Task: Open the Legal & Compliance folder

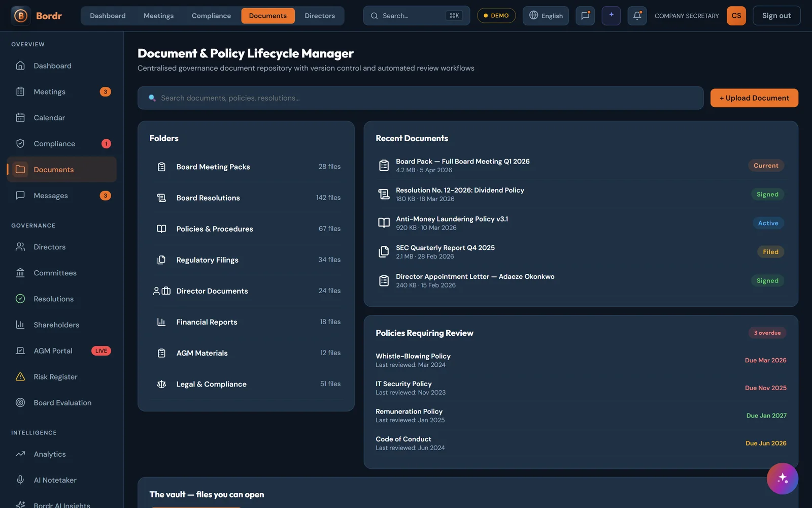Action: (246, 384)
